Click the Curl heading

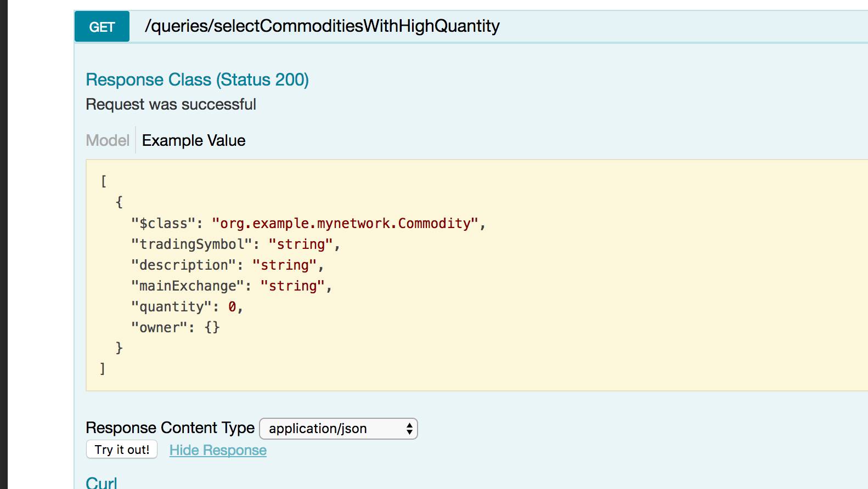(x=102, y=482)
